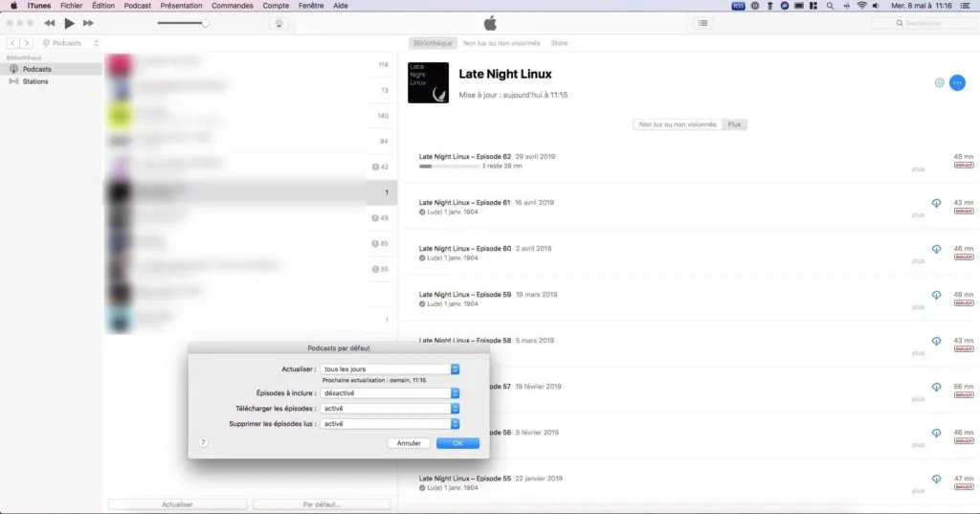
Task: Open the Compte menu
Action: coord(276,6)
